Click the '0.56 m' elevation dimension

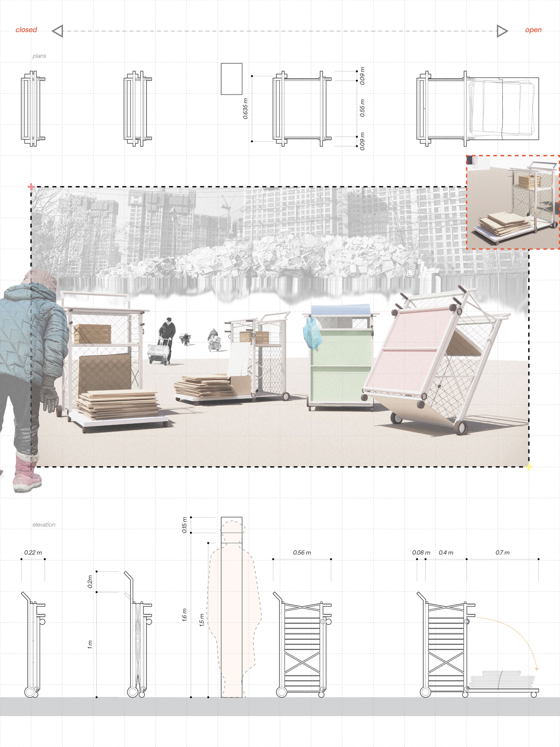(x=302, y=552)
